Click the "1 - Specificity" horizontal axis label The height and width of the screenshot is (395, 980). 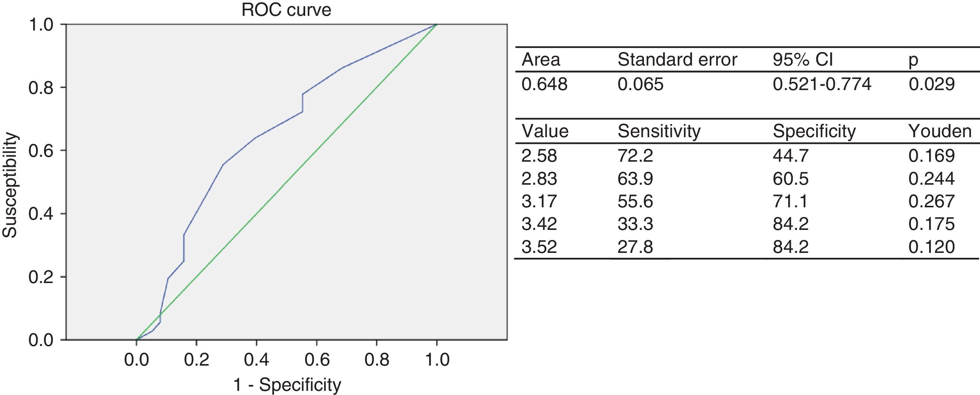coord(287,385)
